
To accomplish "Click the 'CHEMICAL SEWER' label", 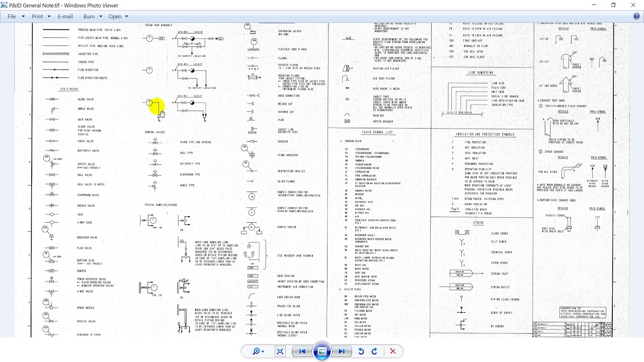I will (x=502, y=252).
